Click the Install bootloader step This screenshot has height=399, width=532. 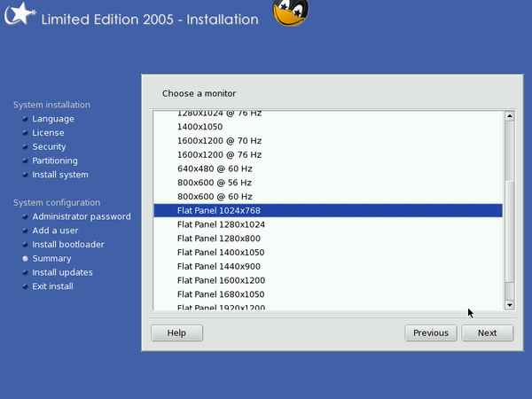pos(68,245)
